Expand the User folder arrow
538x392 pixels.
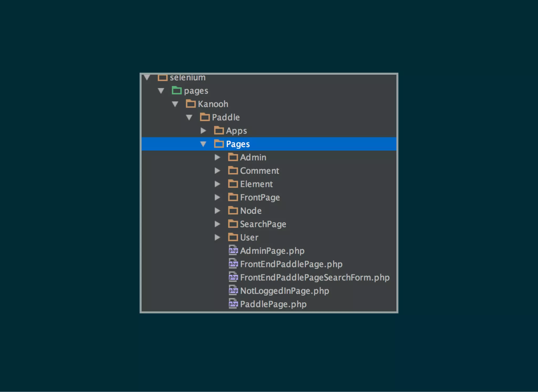click(x=217, y=237)
